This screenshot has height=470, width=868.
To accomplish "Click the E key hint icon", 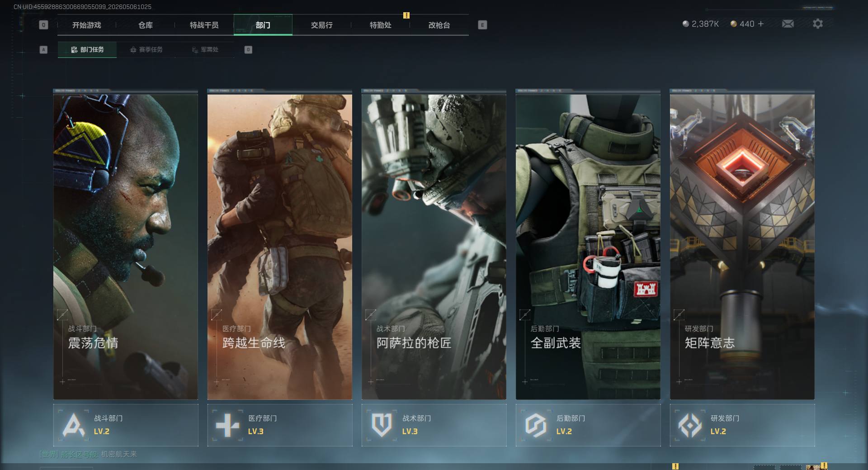I will pos(482,25).
